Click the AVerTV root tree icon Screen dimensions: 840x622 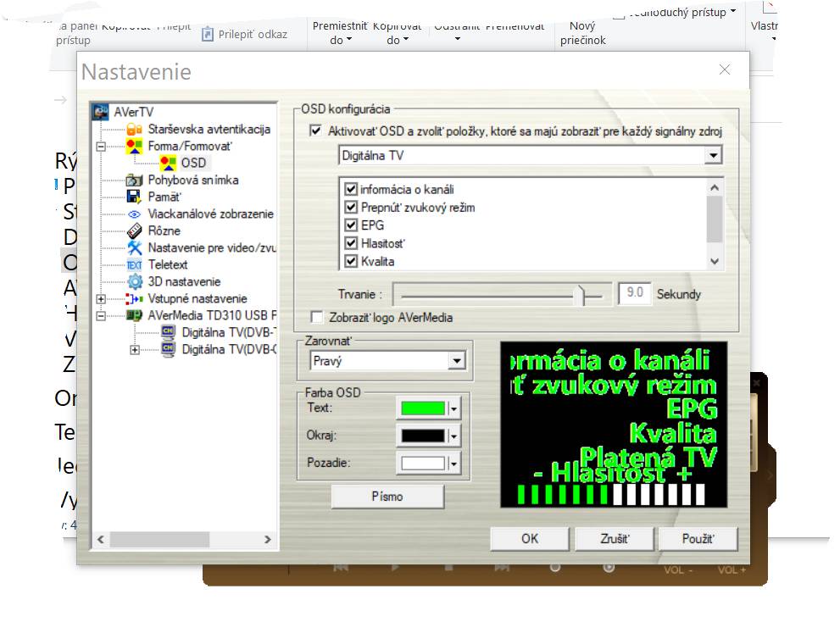(x=101, y=112)
